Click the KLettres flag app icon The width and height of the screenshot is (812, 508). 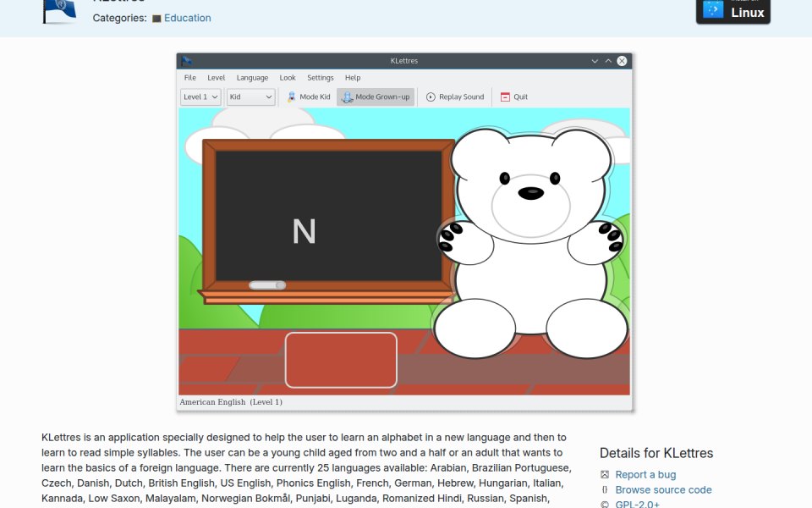tap(59, 11)
